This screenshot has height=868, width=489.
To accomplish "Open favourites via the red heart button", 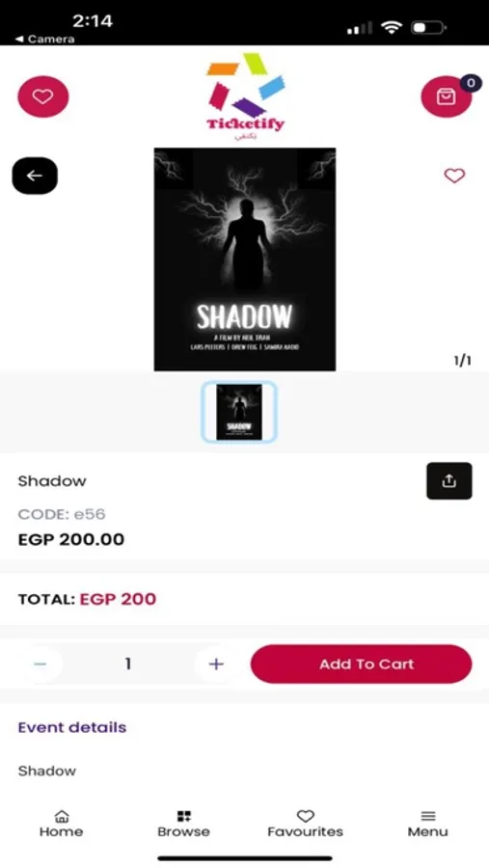I will (x=43, y=96).
